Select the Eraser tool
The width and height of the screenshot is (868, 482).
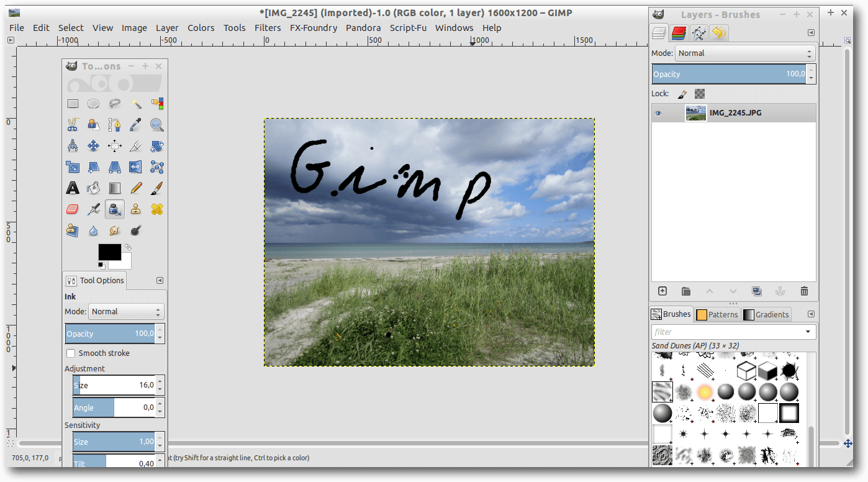click(73, 209)
